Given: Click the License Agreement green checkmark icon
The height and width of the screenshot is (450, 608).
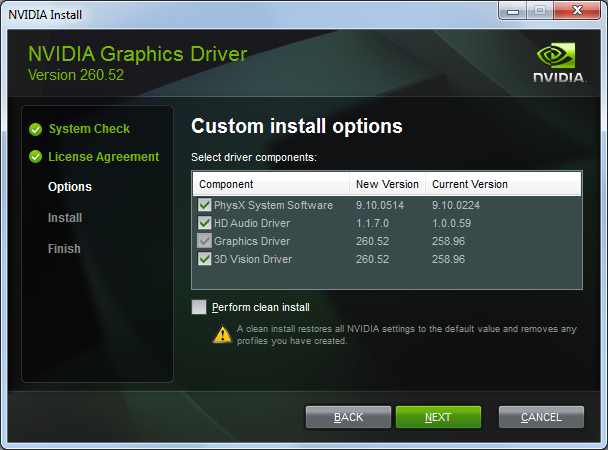Looking at the screenshot, I should click(35, 157).
